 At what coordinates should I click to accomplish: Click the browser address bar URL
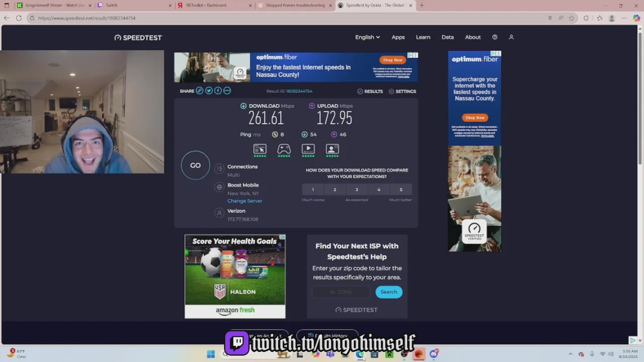tap(87, 18)
